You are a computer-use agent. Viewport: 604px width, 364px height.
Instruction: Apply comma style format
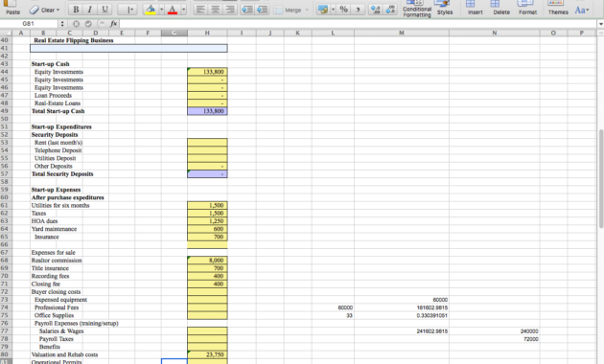[358, 10]
